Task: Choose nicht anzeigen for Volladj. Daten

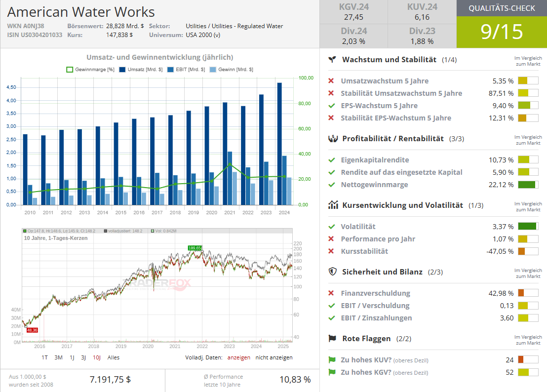Action: point(274,357)
